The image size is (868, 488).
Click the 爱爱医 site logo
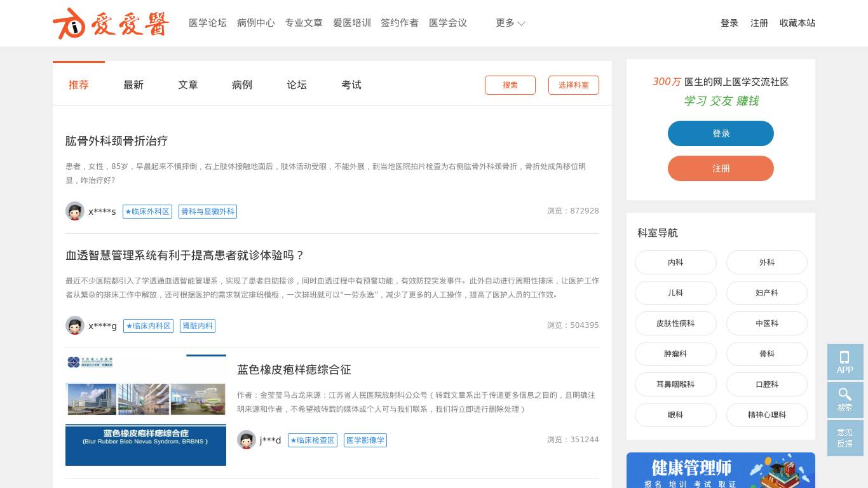click(x=111, y=24)
